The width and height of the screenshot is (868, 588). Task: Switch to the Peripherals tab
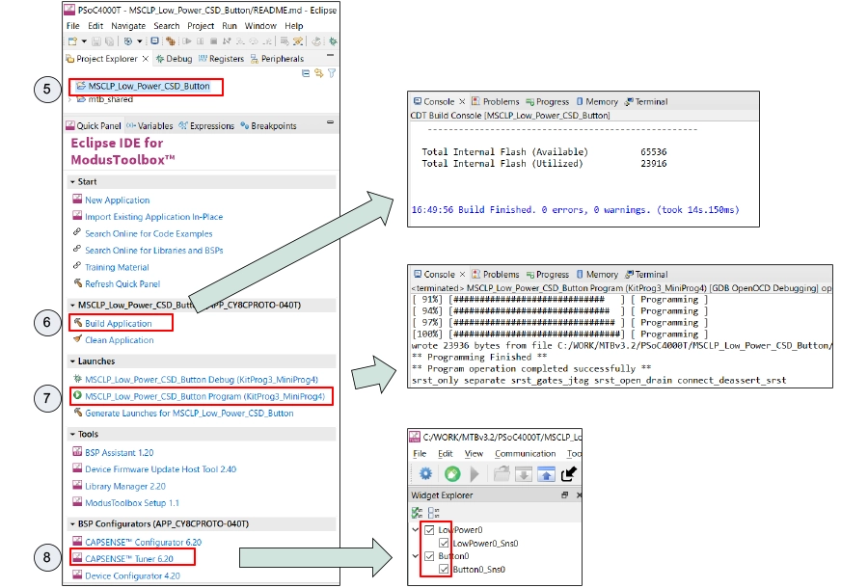[278, 59]
